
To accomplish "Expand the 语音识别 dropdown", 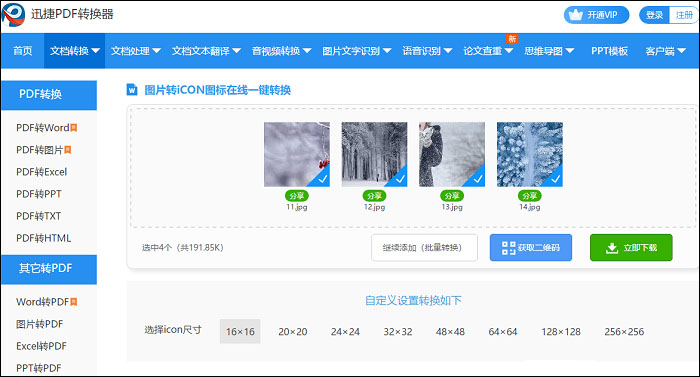I will (x=427, y=51).
